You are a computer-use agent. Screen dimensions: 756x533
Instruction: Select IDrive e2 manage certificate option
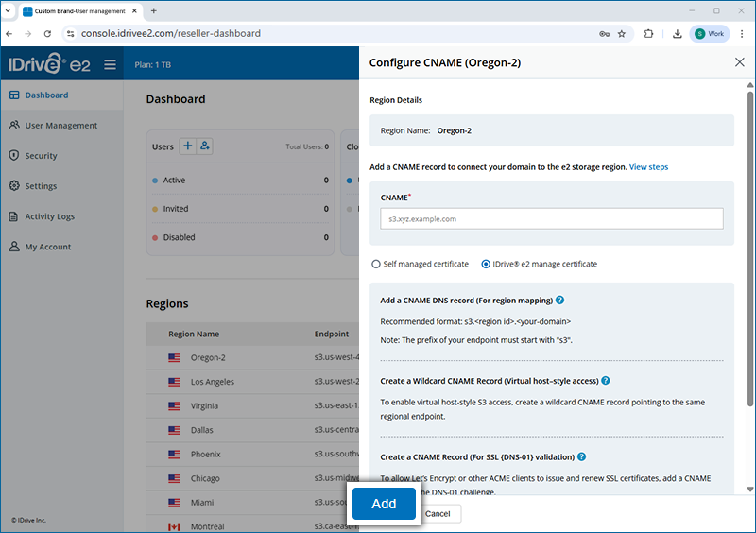click(x=539, y=264)
